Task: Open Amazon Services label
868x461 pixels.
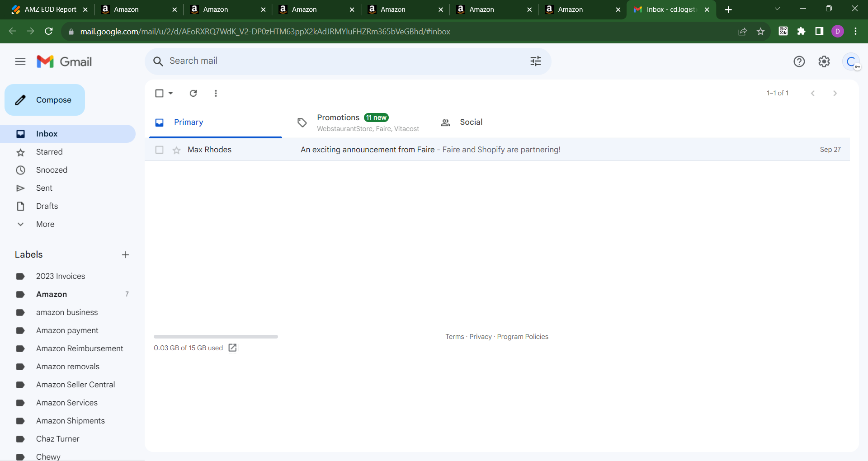Action: click(x=68, y=403)
